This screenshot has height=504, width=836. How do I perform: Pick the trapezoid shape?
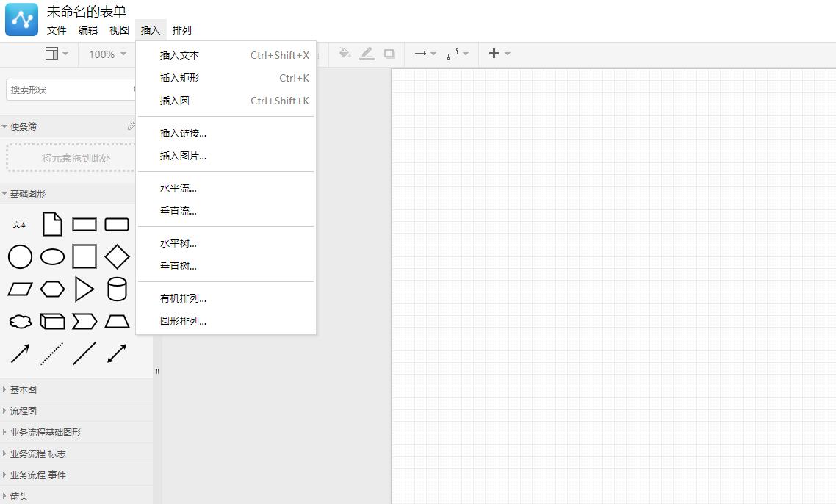[117, 321]
